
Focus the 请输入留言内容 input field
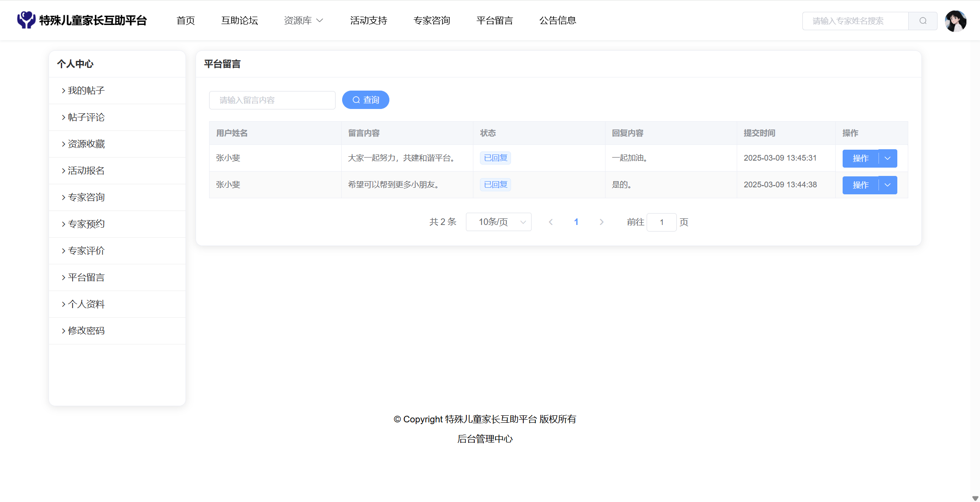click(272, 100)
